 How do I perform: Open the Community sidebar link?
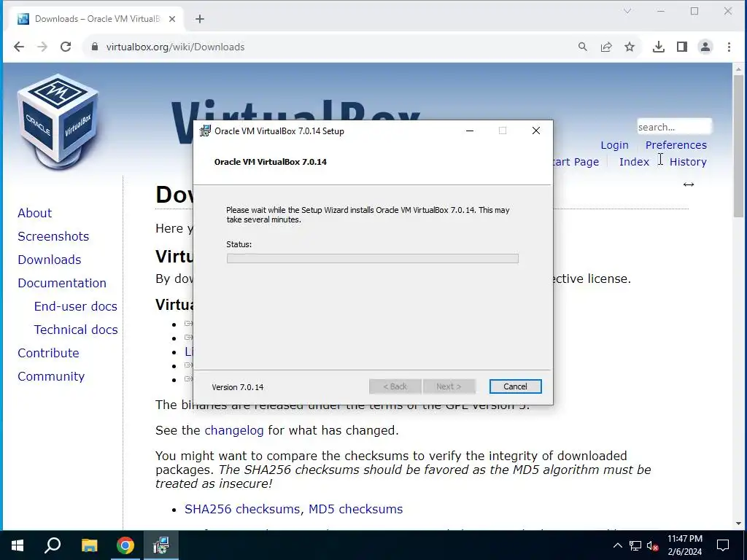click(x=51, y=376)
